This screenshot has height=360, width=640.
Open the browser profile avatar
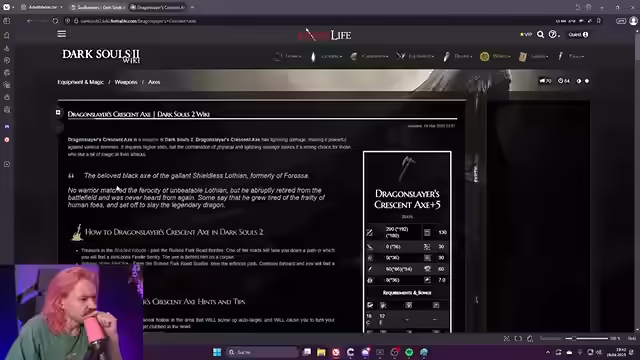coord(633,21)
